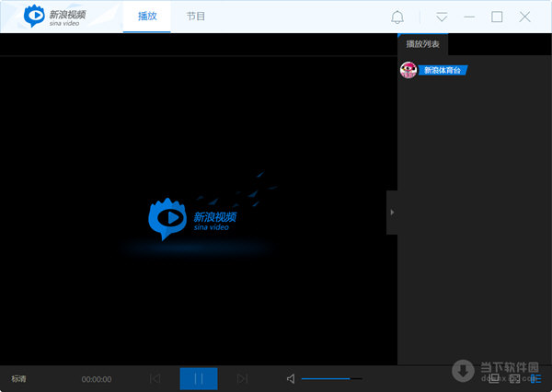
Task: Click the 新浪体育台 channel avatar
Action: pos(408,70)
